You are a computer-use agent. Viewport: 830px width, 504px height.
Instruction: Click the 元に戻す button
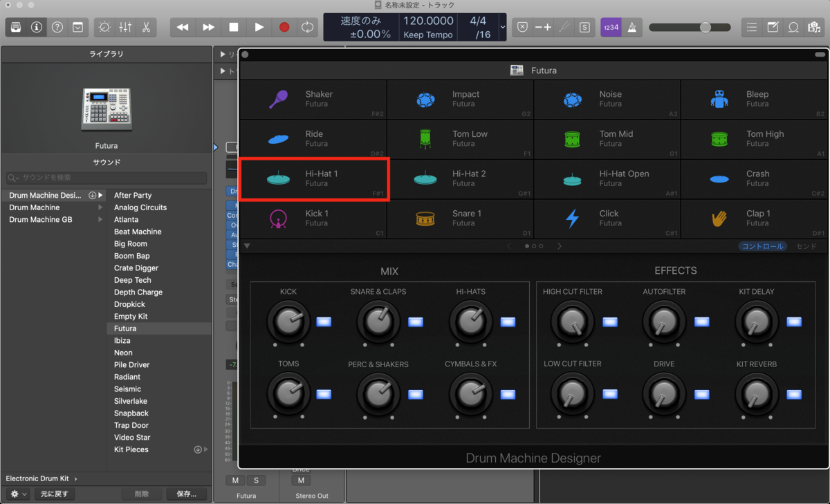[x=53, y=494]
